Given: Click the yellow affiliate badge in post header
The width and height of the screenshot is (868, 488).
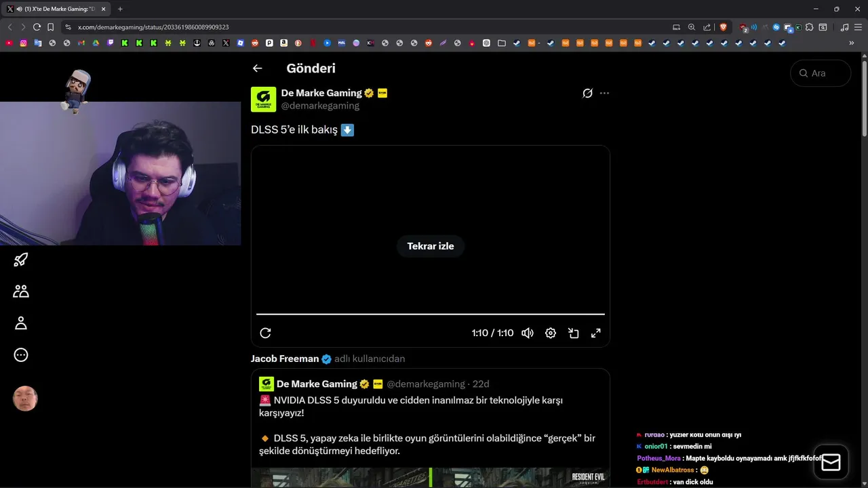Looking at the screenshot, I should coord(382,93).
